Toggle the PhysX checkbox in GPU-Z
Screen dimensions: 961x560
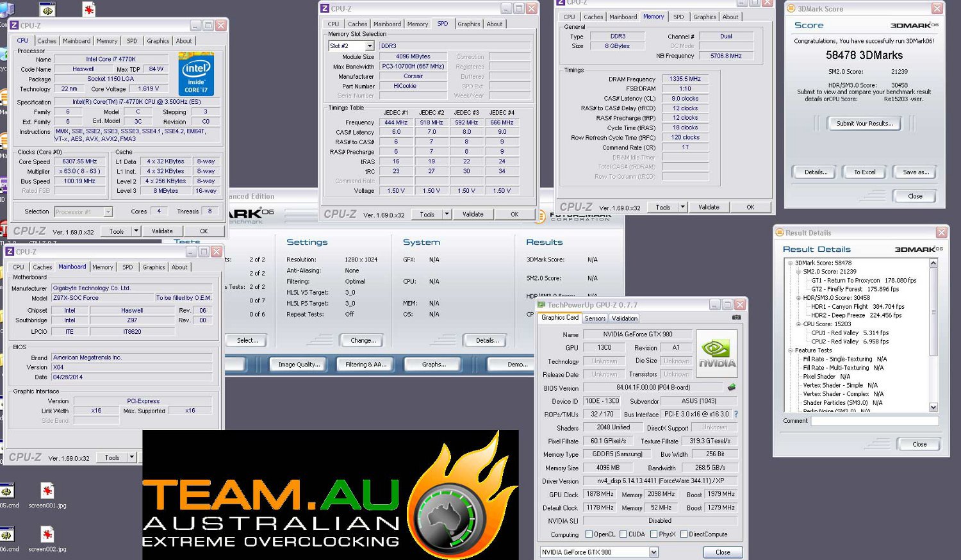point(654,534)
